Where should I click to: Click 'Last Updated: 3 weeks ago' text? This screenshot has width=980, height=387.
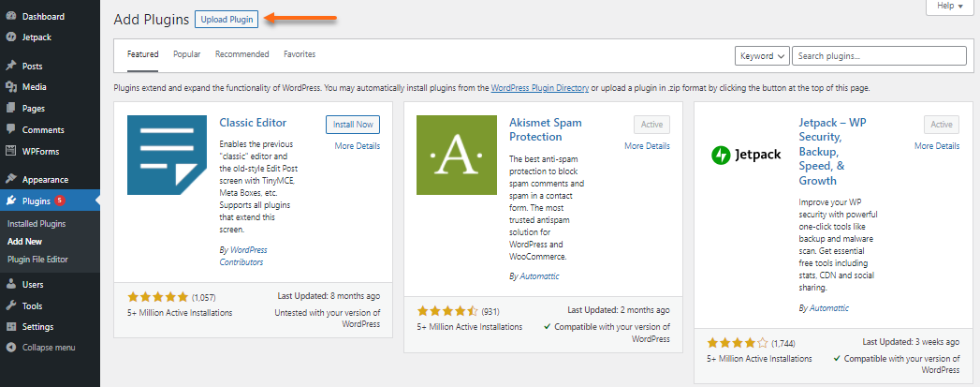(x=912, y=343)
